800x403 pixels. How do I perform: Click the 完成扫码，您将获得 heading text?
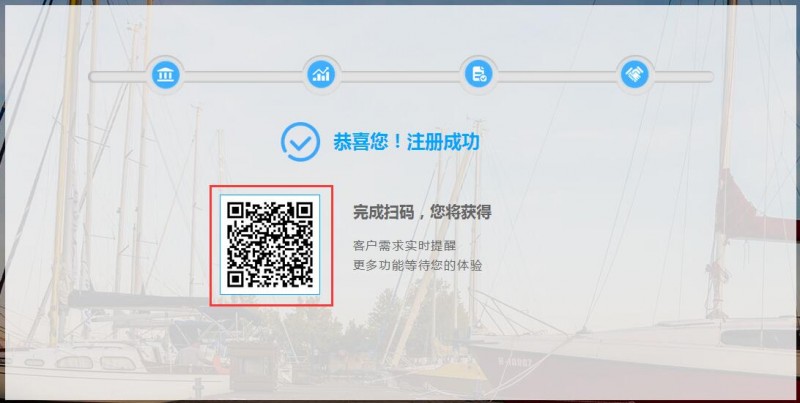(422, 212)
